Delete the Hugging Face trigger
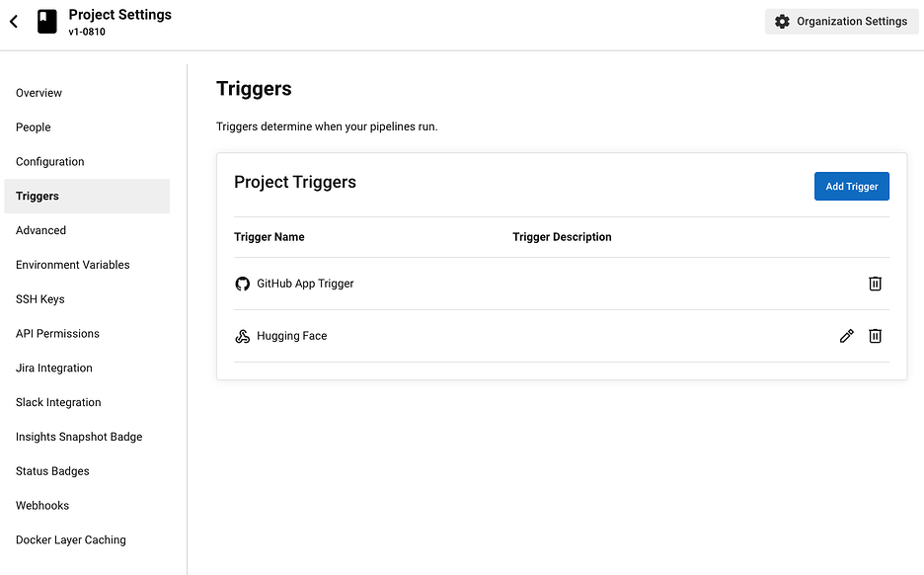The width and height of the screenshot is (924, 575). pos(875,336)
